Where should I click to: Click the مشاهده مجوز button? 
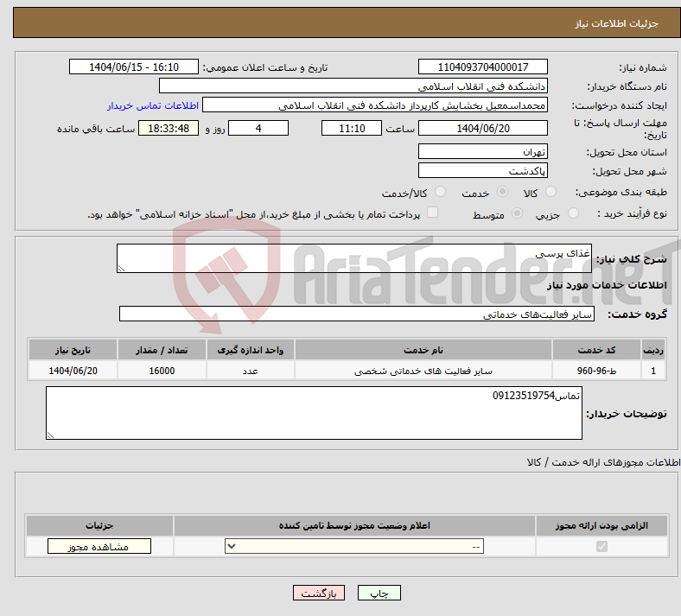(x=99, y=546)
